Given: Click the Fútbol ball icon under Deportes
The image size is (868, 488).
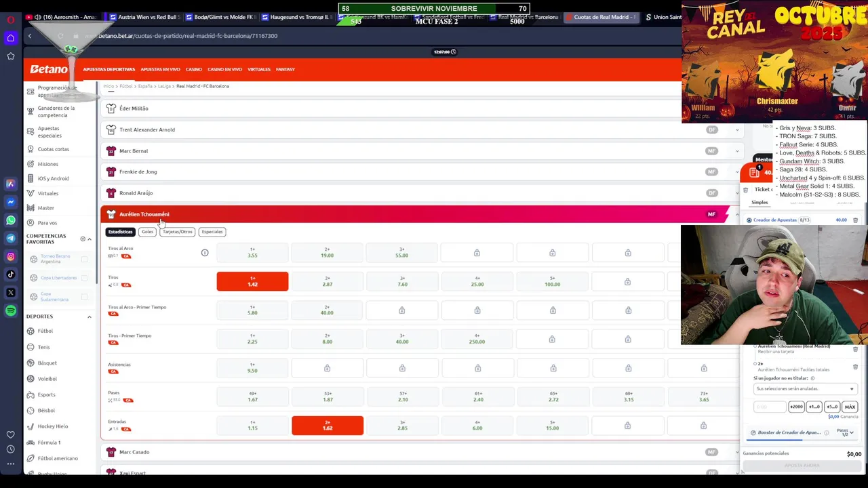Looking at the screenshot, I should click(x=31, y=331).
